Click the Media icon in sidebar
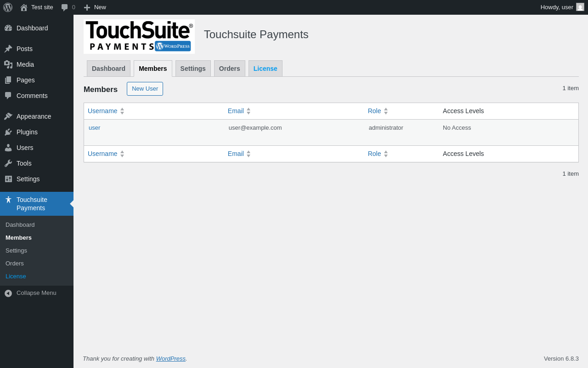The image size is (588, 368). (8, 64)
